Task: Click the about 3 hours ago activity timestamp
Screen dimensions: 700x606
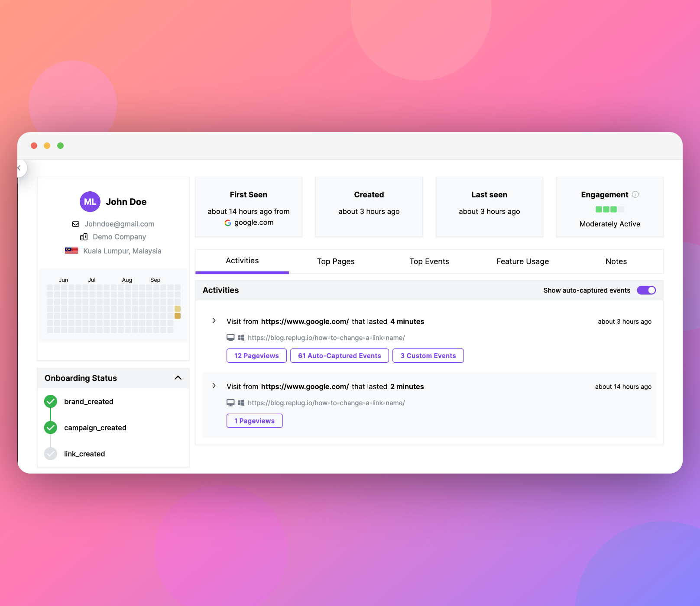Action: coord(625,322)
